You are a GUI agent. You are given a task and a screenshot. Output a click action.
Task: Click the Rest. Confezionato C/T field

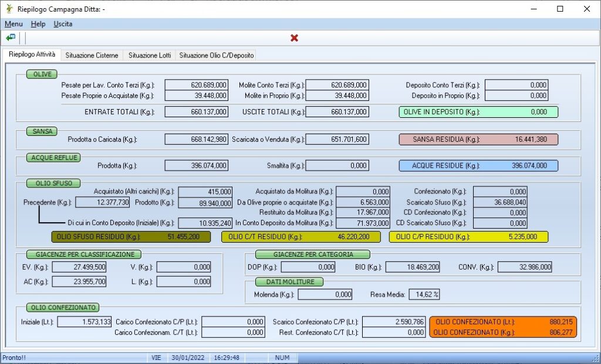[394, 332]
